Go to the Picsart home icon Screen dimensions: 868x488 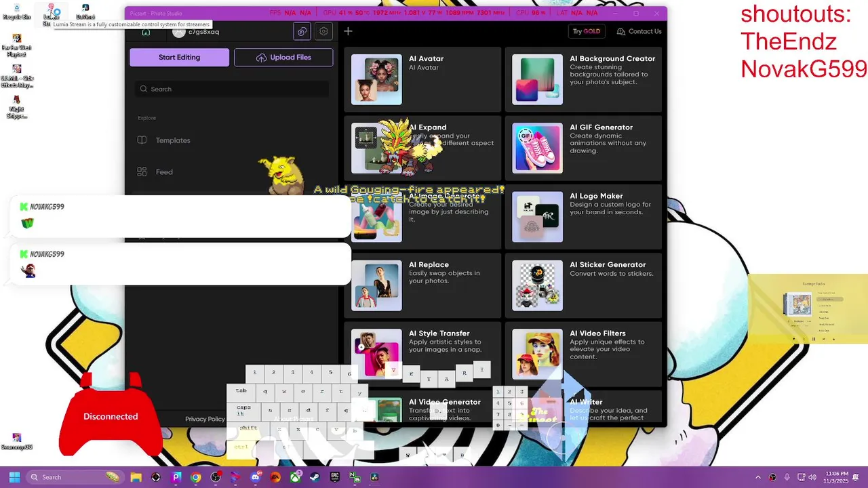(x=146, y=32)
